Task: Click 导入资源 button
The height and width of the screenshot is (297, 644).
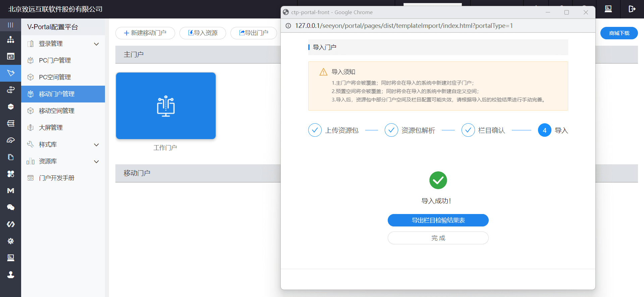Action: 203,33
